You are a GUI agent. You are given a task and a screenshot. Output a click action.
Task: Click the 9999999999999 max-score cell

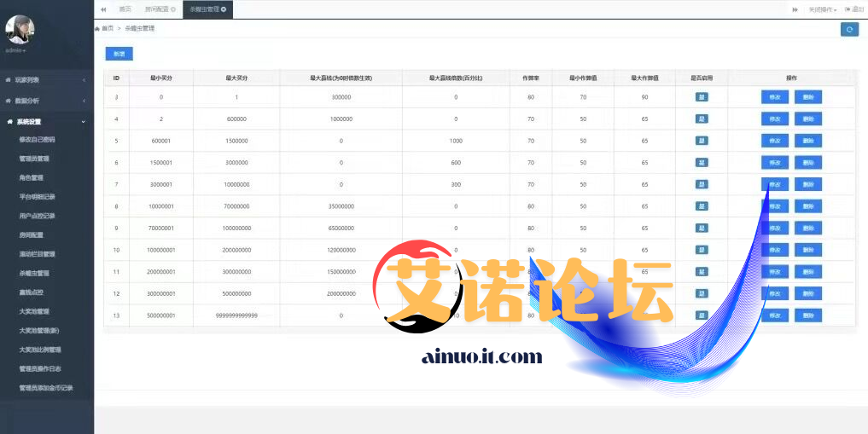(236, 315)
